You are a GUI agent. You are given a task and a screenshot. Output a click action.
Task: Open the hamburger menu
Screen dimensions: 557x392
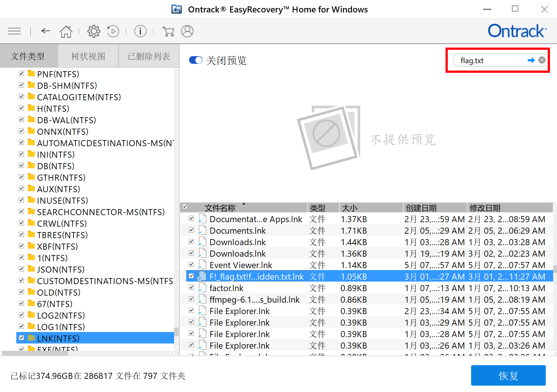click(x=14, y=31)
